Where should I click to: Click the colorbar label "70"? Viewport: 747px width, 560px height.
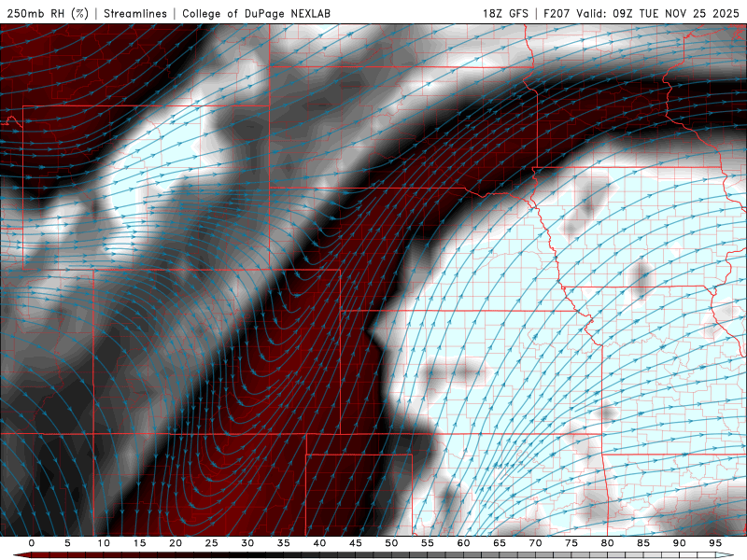pos(535,543)
